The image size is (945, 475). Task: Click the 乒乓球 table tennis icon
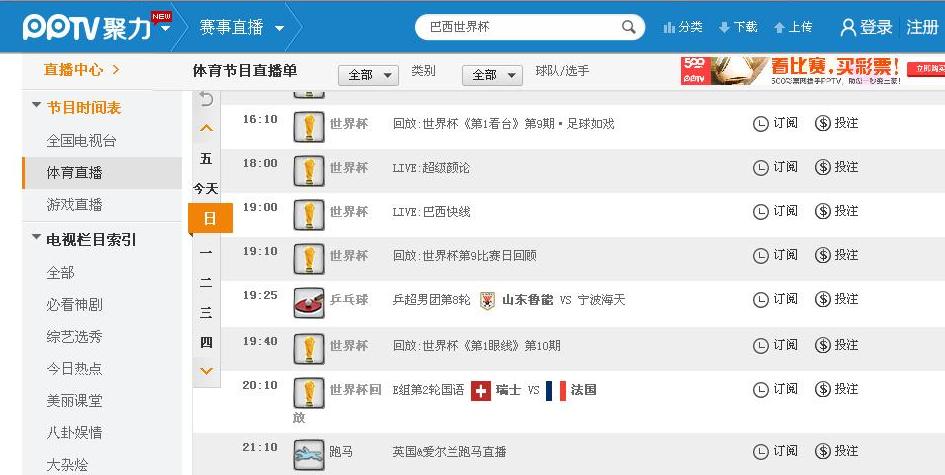point(309,303)
